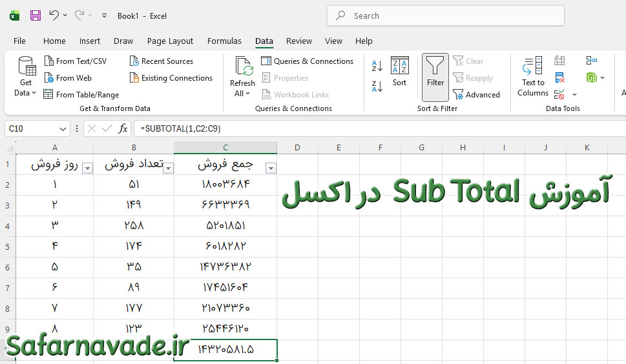Expand the Data Model dropdown arrow
626x364 pixels.
coord(603,77)
